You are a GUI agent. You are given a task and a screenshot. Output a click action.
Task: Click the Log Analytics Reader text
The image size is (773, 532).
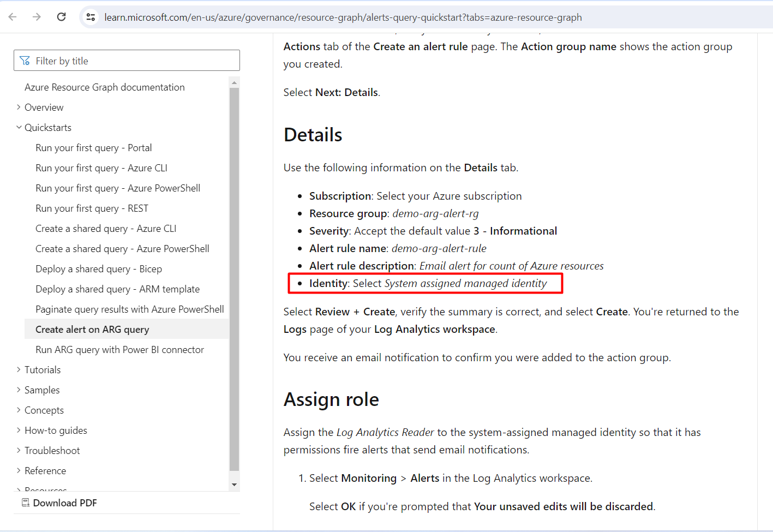coord(385,432)
